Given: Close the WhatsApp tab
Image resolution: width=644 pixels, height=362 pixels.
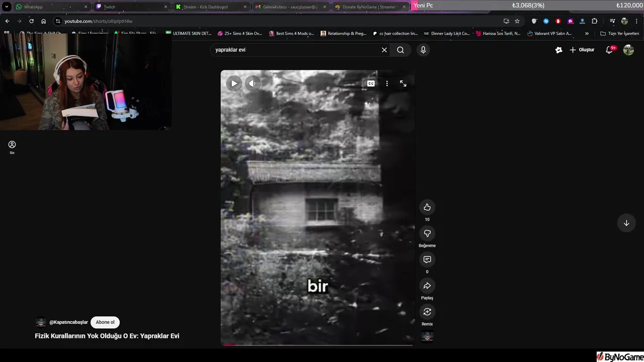Looking at the screenshot, I should [x=86, y=7].
